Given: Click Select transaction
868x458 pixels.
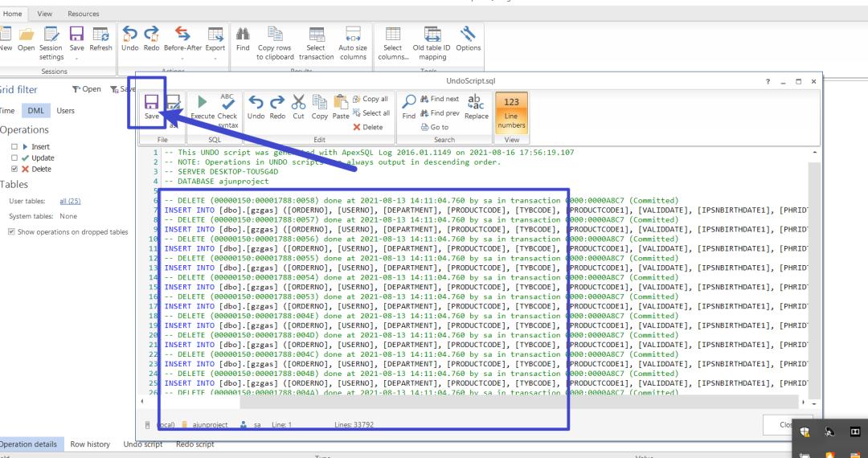Looking at the screenshot, I should coord(316,43).
